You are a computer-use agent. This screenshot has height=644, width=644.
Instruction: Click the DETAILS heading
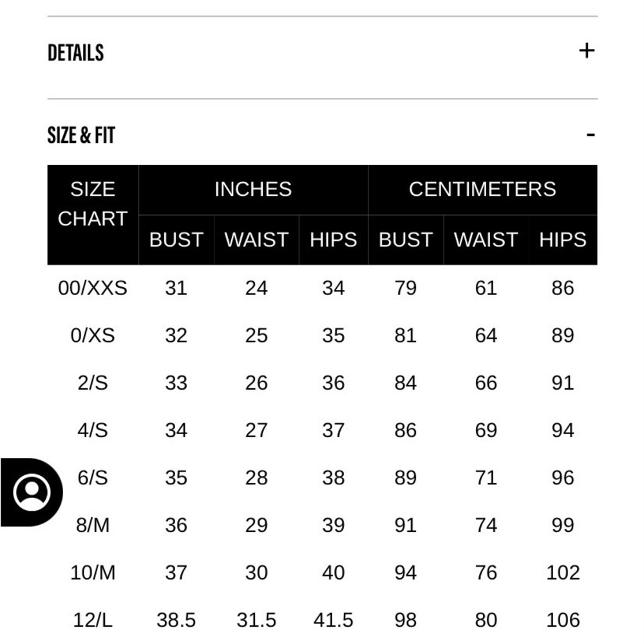click(x=75, y=53)
